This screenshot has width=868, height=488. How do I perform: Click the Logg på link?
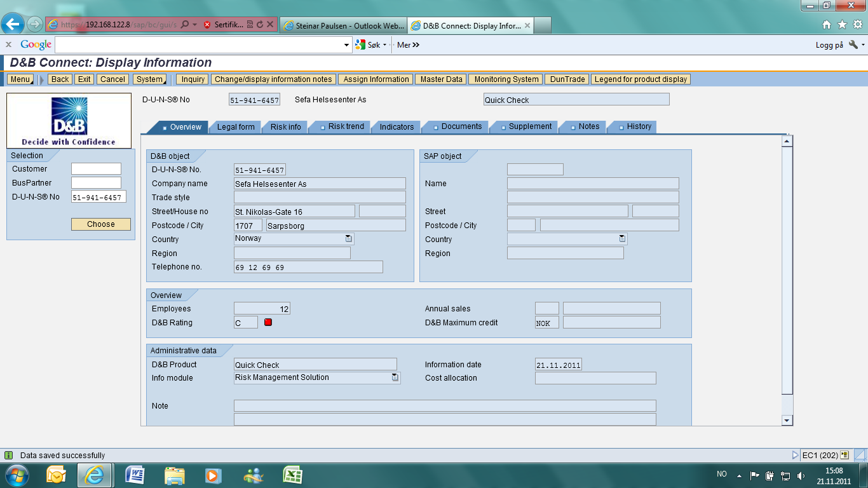(x=829, y=44)
